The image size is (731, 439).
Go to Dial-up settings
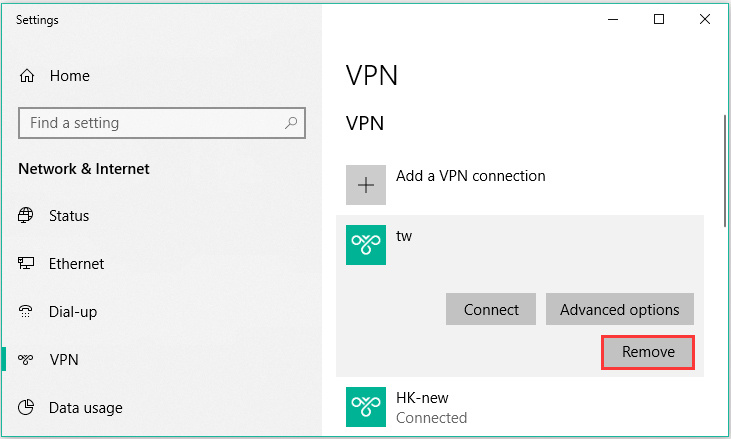coord(73,312)
